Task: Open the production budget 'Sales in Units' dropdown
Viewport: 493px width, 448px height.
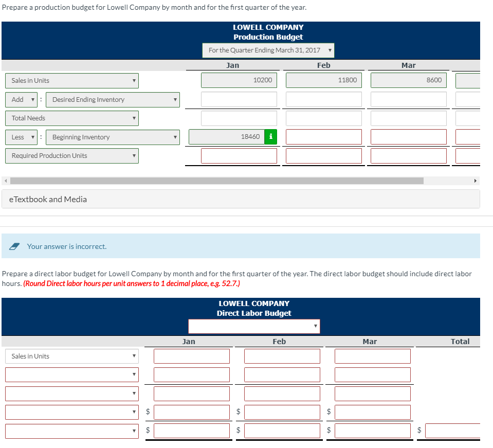Action: tap(71, 81)
